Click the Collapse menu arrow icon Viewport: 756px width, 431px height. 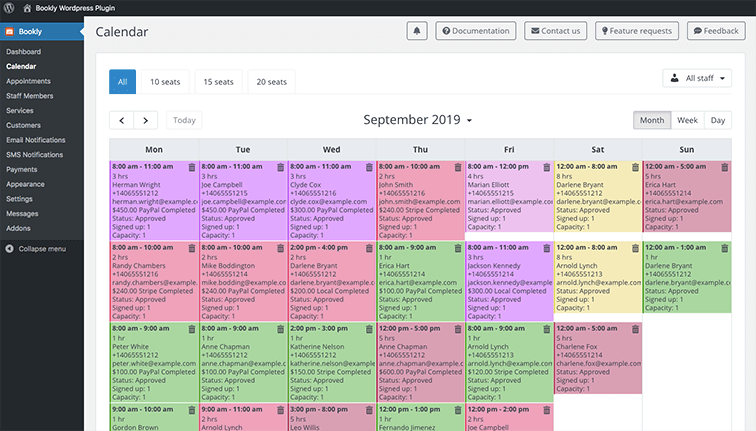pos(9,249)
